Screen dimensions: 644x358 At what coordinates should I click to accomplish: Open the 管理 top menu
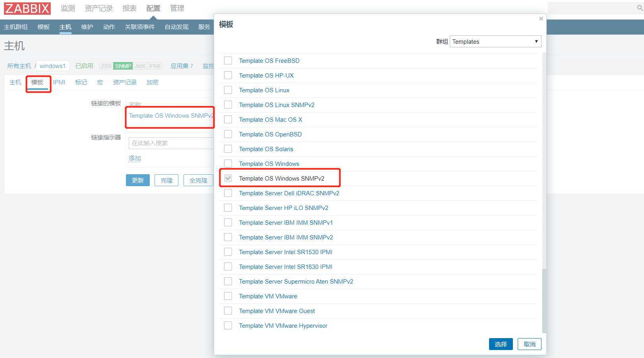[x=177, y=8]
